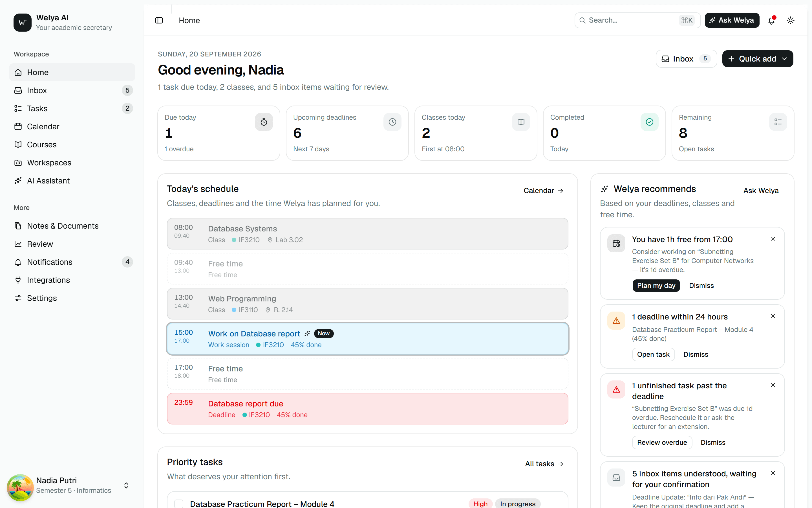Screen dimensions: 812x508
Task: Follow the All tasks link
Action: coord(544,464)
